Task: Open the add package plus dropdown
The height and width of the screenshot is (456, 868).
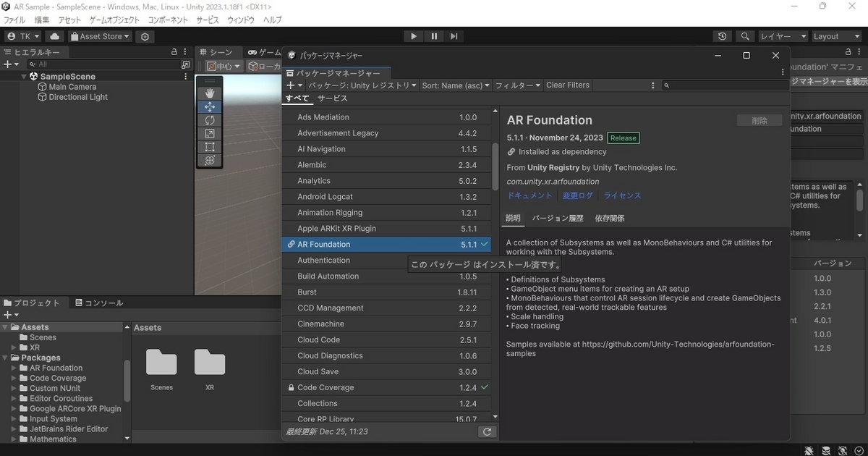Action: coord(294,85)
